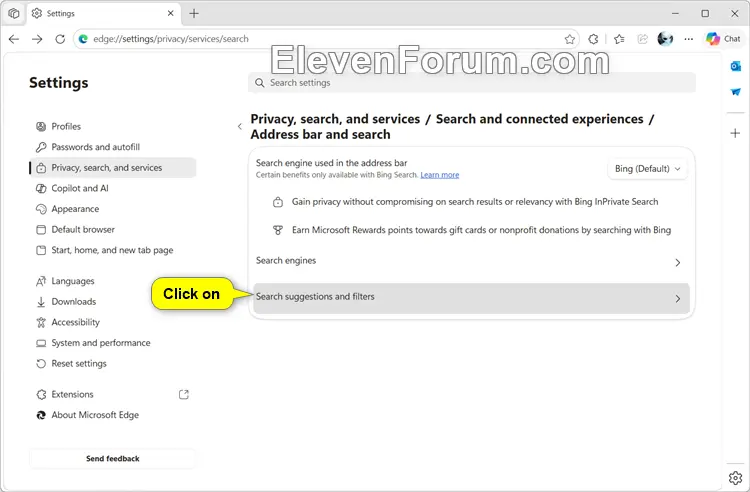Click the browser Forward arrow
This screenshot has height=492, width=750.
pos(37,39)
